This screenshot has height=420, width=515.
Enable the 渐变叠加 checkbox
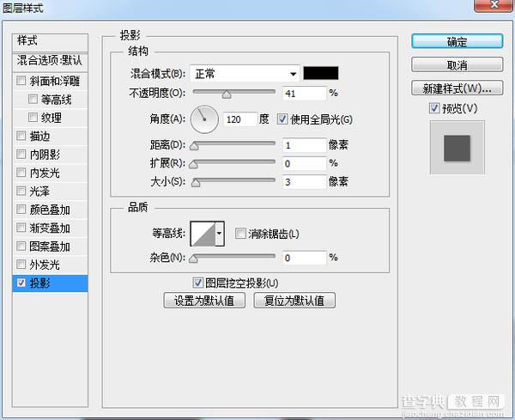tap(21, 227)
